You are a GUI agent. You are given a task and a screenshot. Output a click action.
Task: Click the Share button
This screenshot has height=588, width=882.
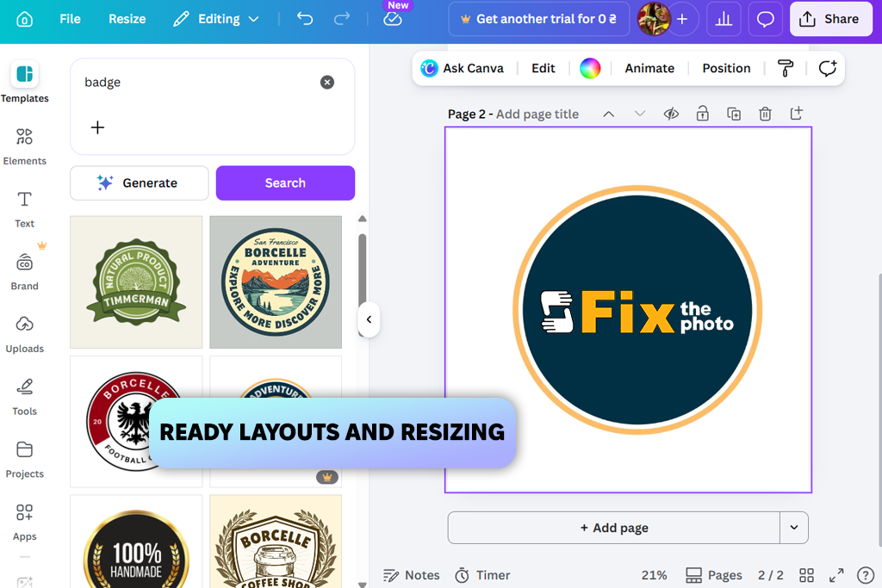pos(831,19)
